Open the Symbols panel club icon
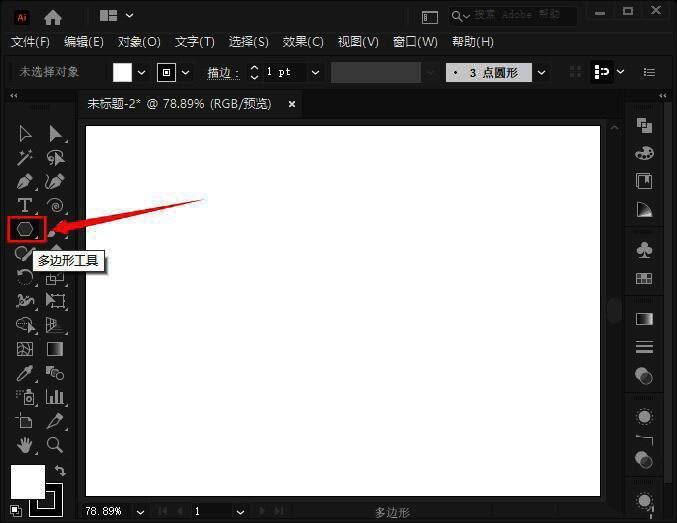Image resolution: width=677 pixels, height=523 pixels. coord(644,250)
